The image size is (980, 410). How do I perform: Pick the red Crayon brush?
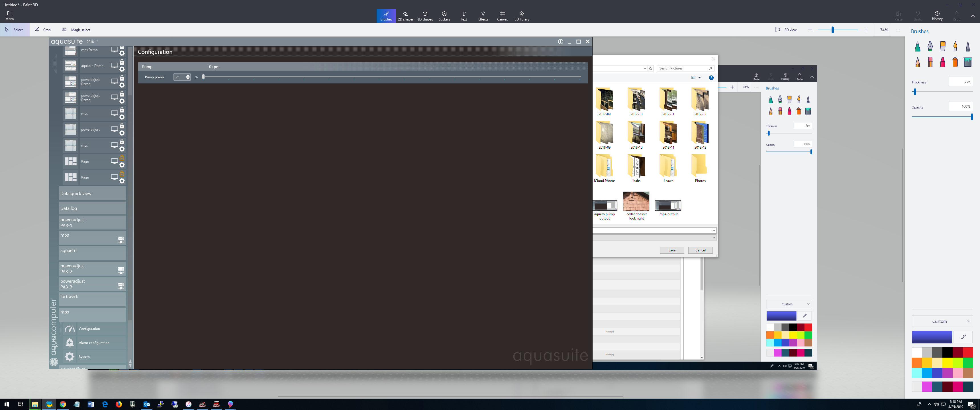(x=942, y=61)
